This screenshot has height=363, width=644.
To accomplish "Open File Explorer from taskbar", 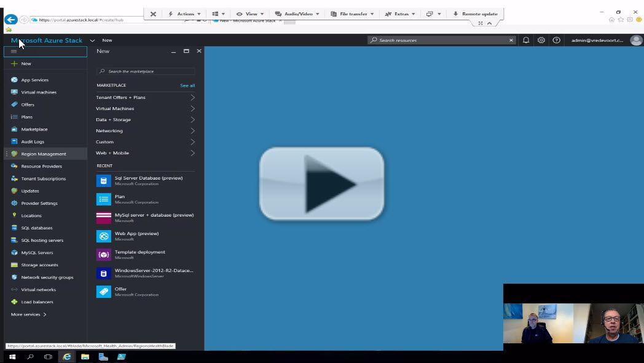I will pos(85,357).
